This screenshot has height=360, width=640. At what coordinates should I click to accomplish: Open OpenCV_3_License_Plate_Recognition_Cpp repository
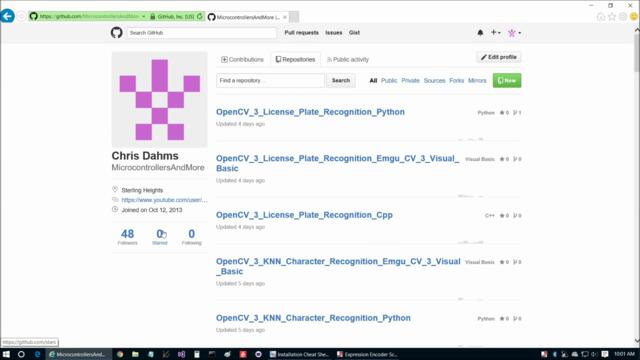(304, 215)
